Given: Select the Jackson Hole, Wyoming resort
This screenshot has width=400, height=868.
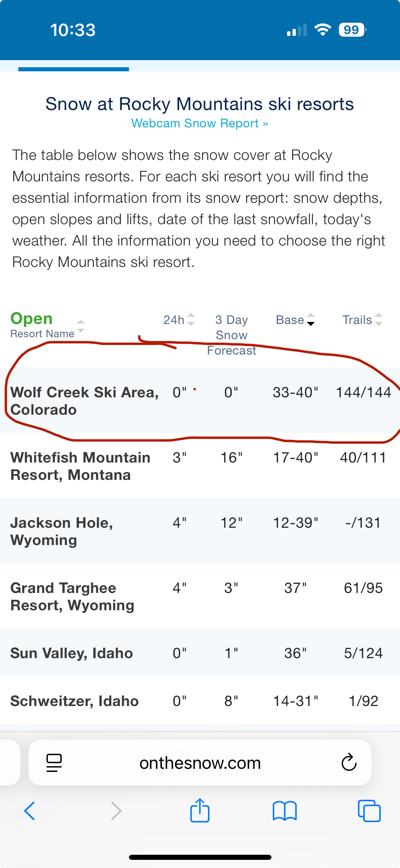Looking at the screenshot, I should 61,531.
